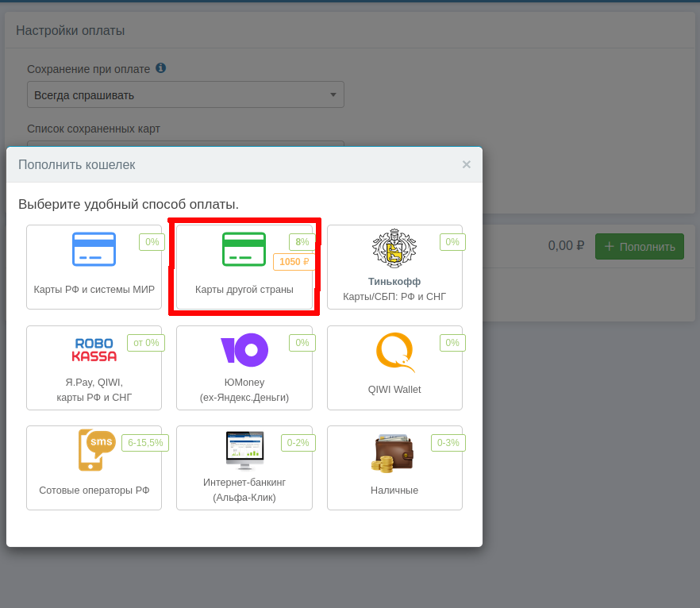
Task: Select the blue card icon for RF and MIR cards
Action: point(94,249)
